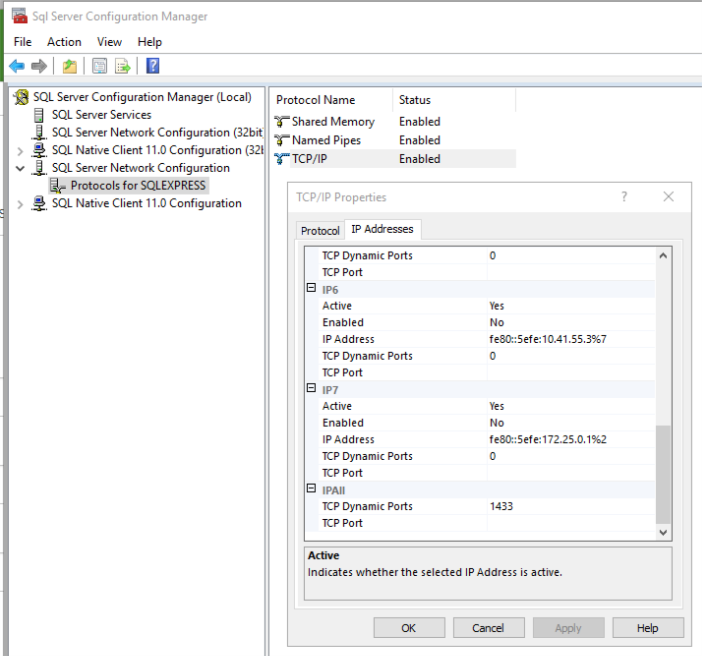
Task: Click the Named Pipes protocol icon
Action: pyautogui.click(x=282, y=141)
